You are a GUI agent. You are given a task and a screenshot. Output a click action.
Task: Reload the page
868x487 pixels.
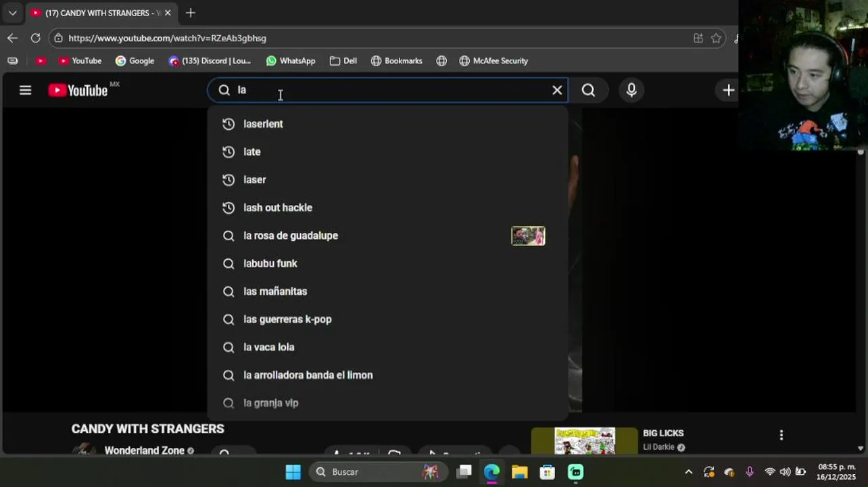[35, 38]
